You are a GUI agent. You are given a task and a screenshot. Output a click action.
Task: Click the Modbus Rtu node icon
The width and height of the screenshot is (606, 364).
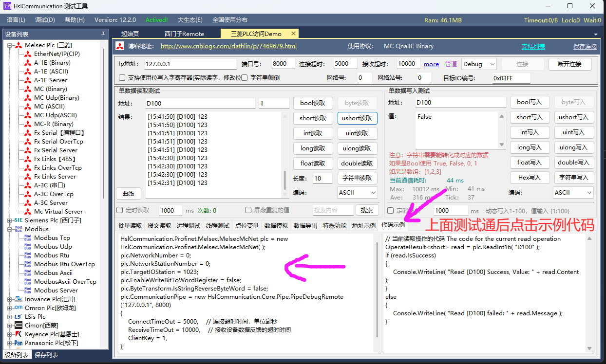(28, 255)
